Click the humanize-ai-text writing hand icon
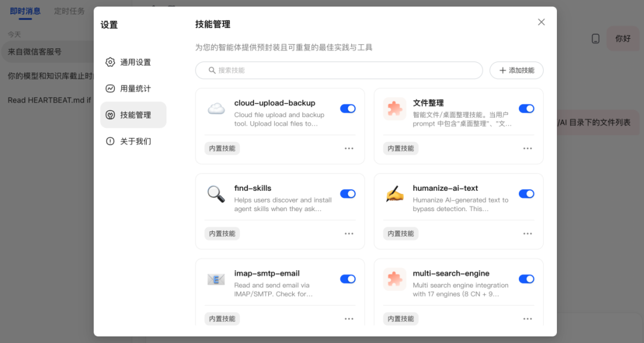Image resolution: width=644 pixels, height=343 pixels. (x=395, y=194)
